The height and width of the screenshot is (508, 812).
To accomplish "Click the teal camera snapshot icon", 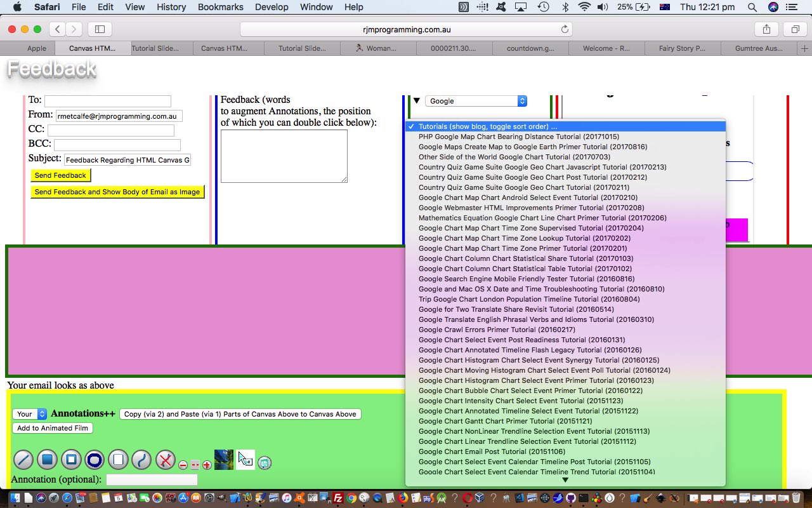I will [x=265, y=463].
